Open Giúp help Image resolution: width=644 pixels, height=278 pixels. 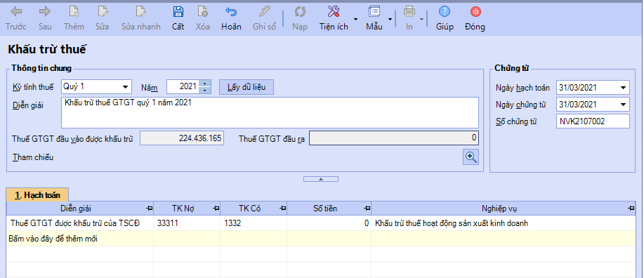tap(445, 18)
